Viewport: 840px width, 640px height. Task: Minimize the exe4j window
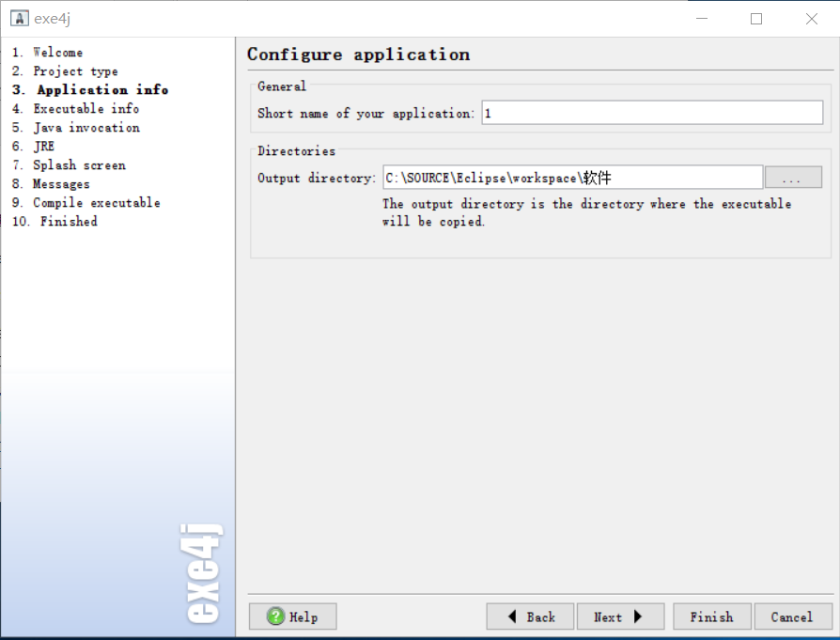[x=702, y=19]
